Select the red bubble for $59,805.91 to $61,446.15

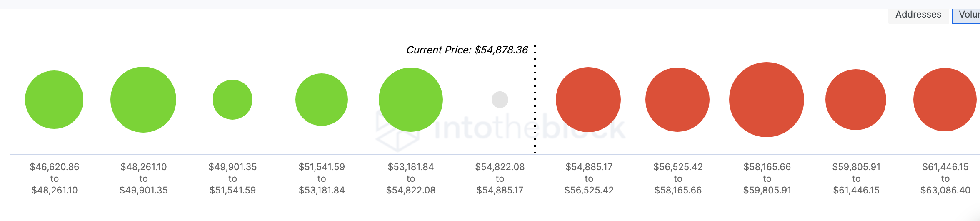(856, 100)
